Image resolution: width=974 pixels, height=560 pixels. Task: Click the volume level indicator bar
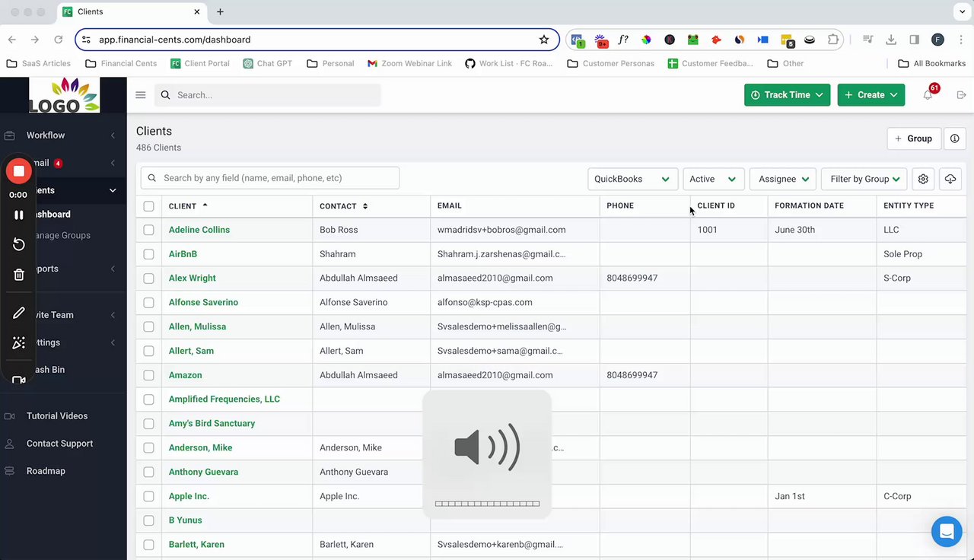pos(487,504)
